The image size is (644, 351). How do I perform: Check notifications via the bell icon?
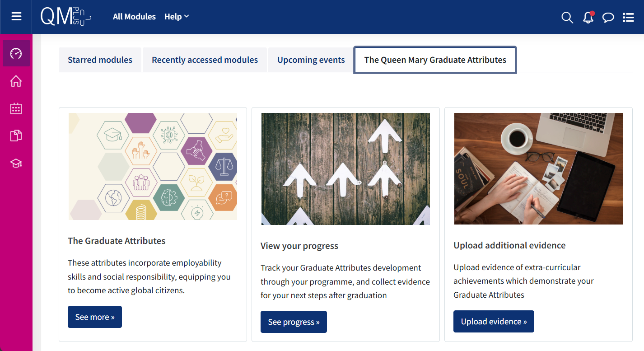588,17
